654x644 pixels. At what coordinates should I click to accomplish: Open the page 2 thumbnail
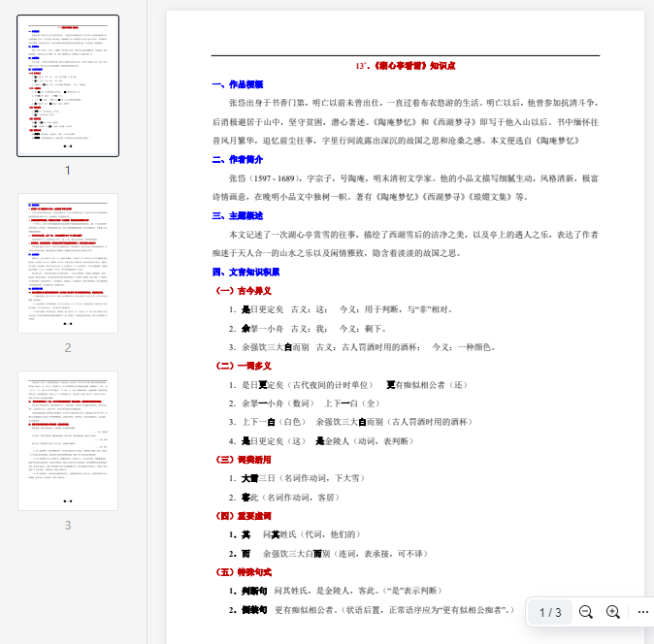click(x=68, y=263)
